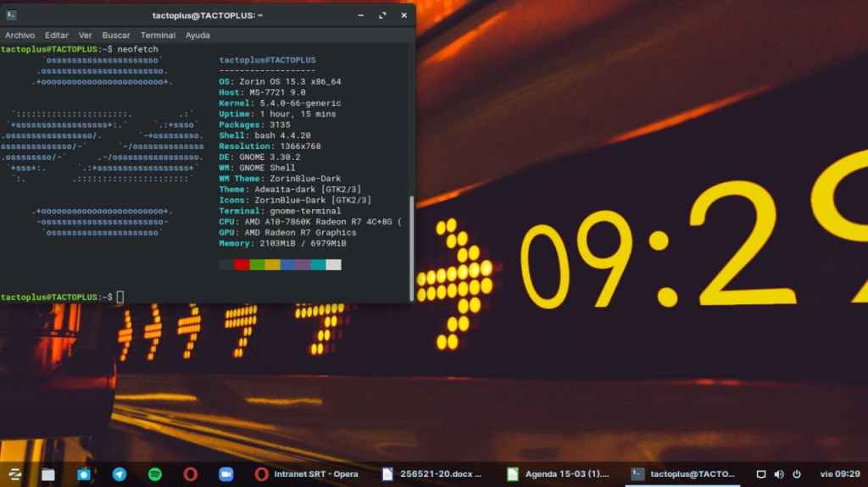The width and height of the screenshot is (868, 487).
Task: Open the Archivo menu
Action: click(19, 36)
